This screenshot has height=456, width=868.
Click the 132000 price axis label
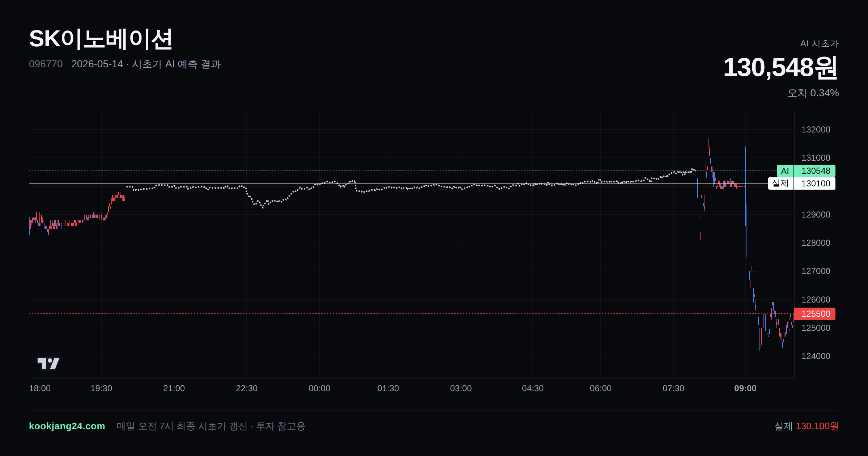816,130
